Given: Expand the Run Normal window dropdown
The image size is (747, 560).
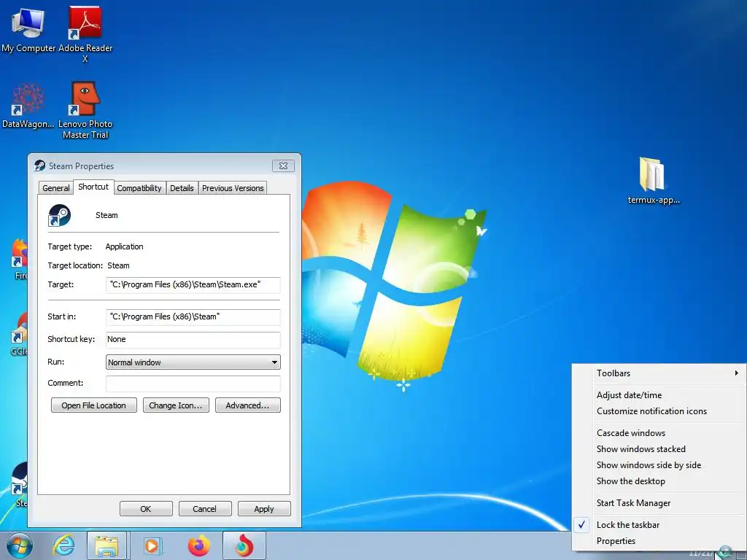Looking at the screenshot, I should [193, 362].
